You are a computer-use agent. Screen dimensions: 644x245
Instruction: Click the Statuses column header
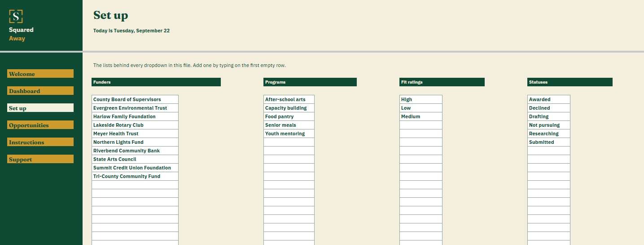[570, 82]
